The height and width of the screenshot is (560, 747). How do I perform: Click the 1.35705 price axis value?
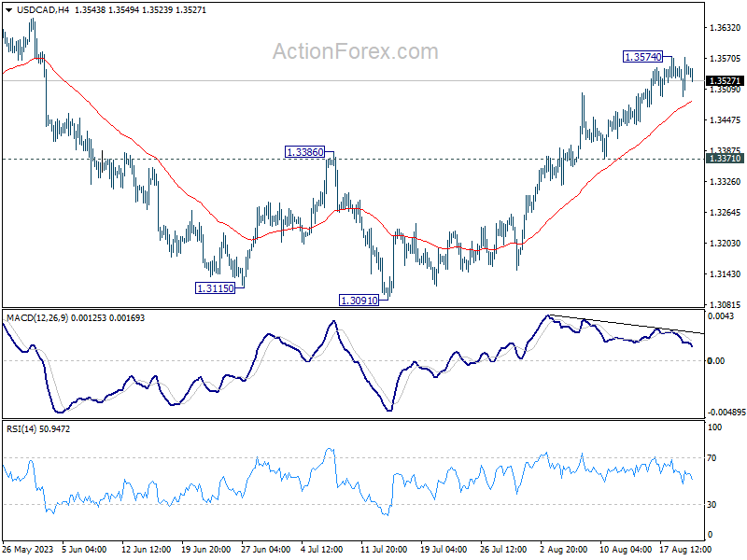(x=725, y=59)
